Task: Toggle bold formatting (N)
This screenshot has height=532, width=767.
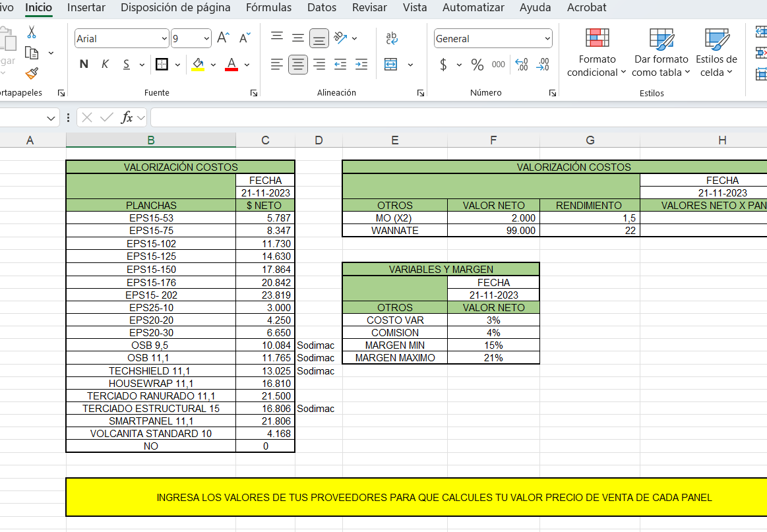Action: [84, 64]
